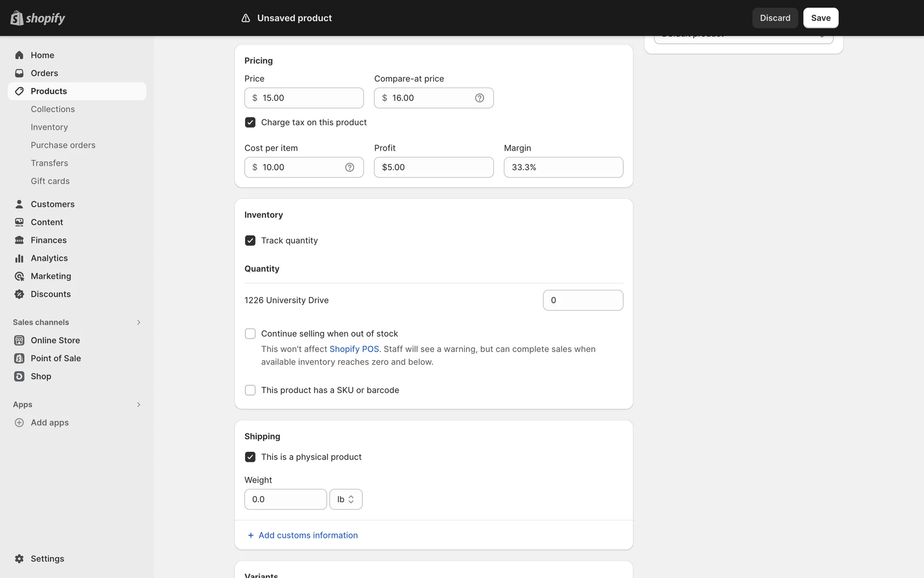Click the Compare-at price help icon

coord(479,98)
